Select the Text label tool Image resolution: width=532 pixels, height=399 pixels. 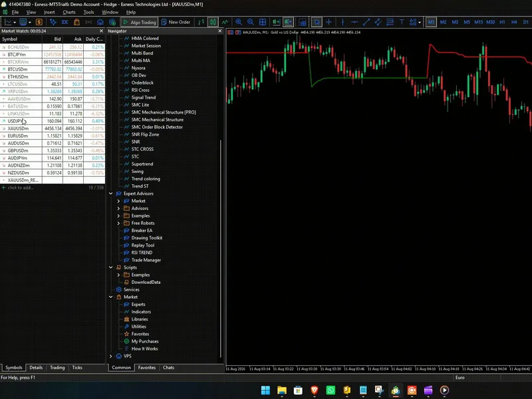402,22
